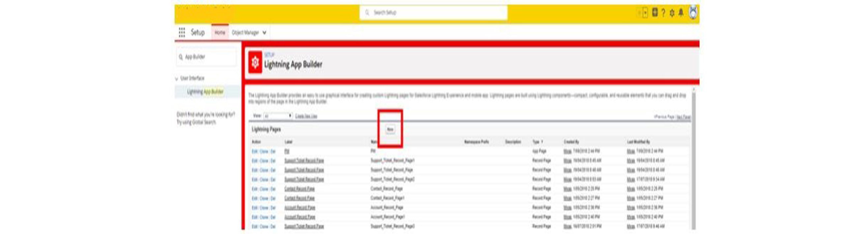Open the notifications bell
Image resolution: width=868 pixels, height=234 pixels.
tap(681, 13)
